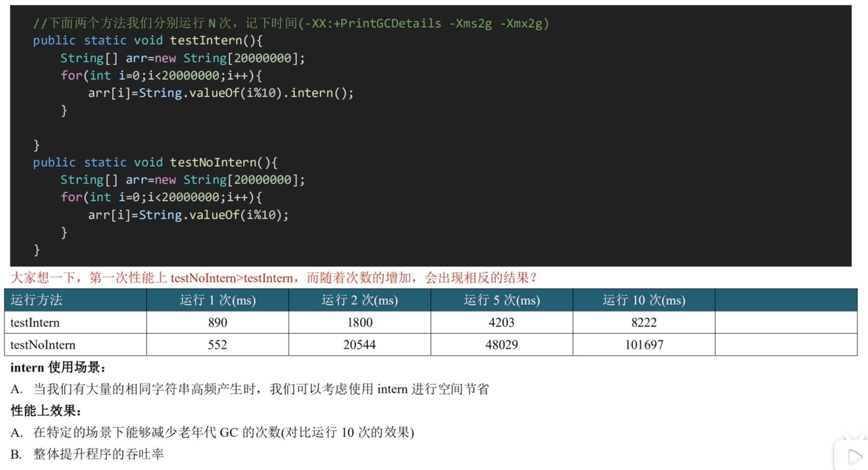868x470 pixels.
Task: Select the value 20544 in table
Action: tap(360, 345)
